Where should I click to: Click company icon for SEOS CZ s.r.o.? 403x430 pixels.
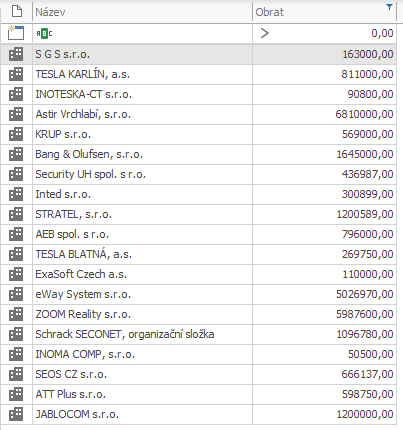(16, 374)
